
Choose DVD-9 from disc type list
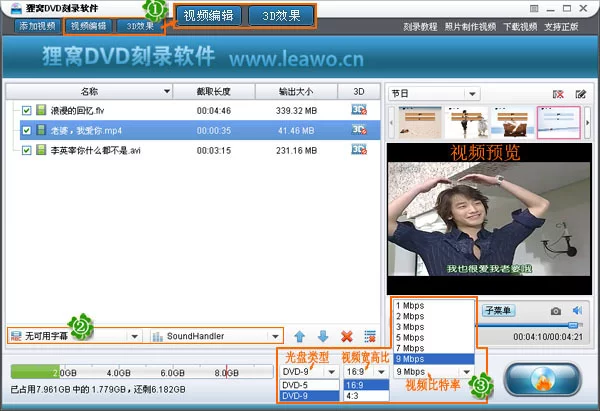pyautogui.click(x=309, y=396)
